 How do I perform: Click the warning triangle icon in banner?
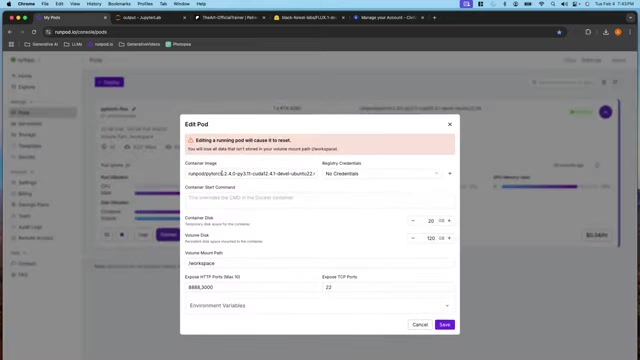tap(191, 140)
